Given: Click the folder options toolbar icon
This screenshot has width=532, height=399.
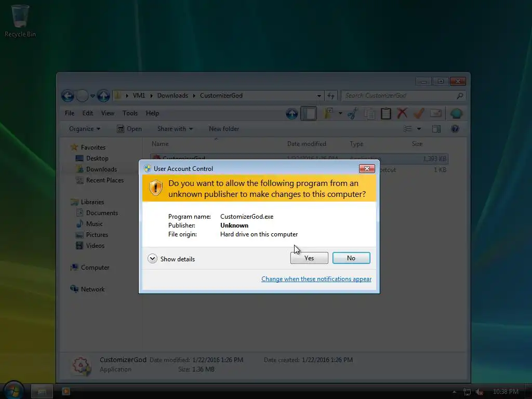Looking at the screenshot, I should click(328, 114).
